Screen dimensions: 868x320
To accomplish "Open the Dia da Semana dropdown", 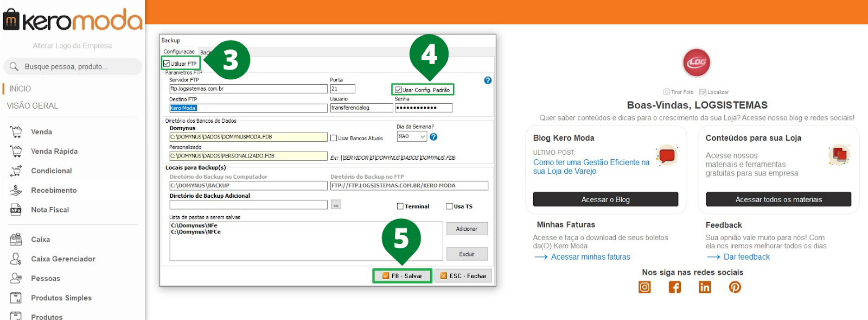I will click(412, 136).
